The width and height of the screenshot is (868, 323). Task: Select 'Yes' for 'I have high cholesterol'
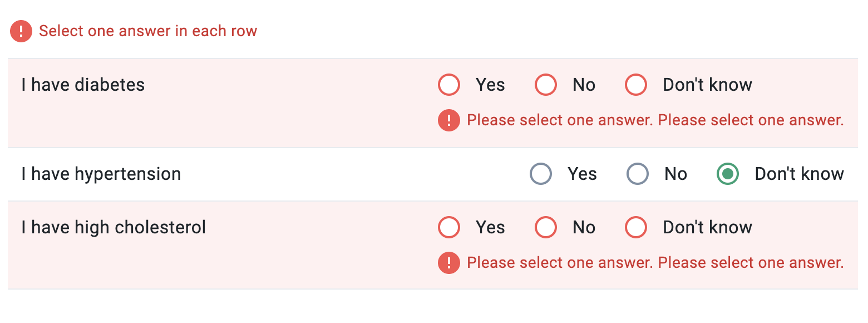click(x=449, y=227)
